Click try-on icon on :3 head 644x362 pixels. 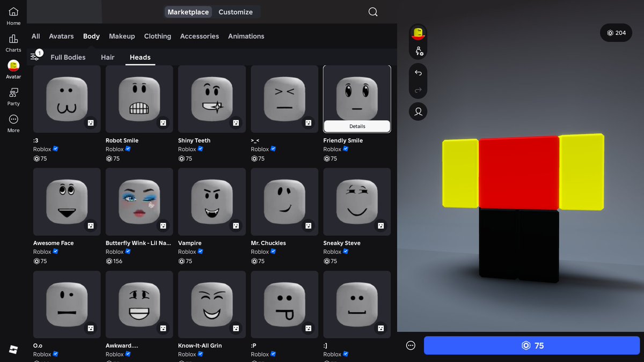91,123
